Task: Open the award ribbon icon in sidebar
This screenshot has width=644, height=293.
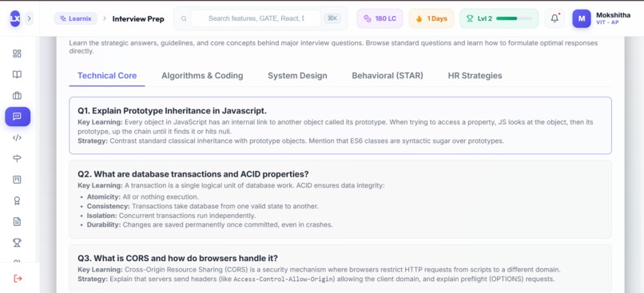Action: [x=17, y=200]
